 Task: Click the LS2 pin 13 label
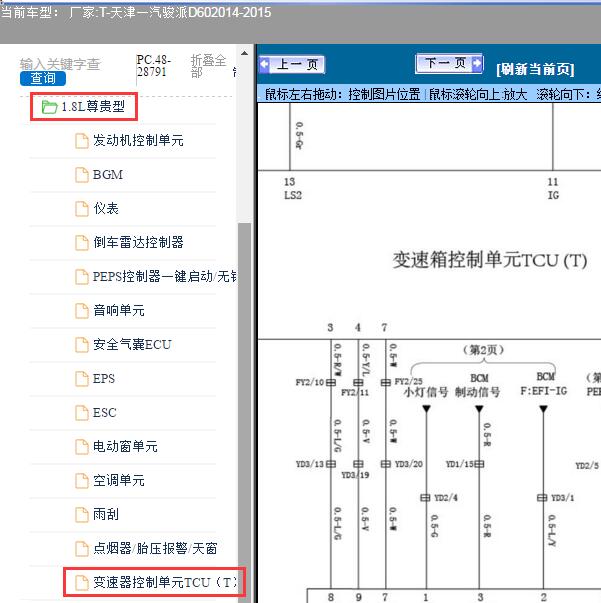(293, 188)
